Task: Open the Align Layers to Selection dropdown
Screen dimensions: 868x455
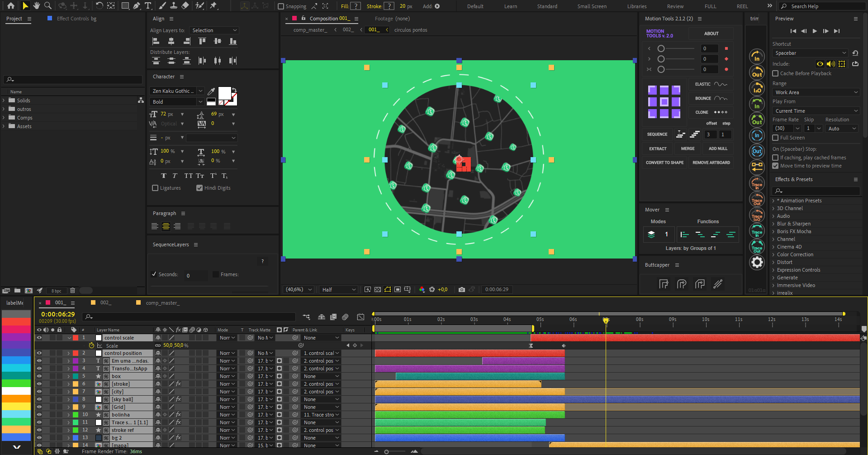Action: pyautogui.click(x=213, y=30)
